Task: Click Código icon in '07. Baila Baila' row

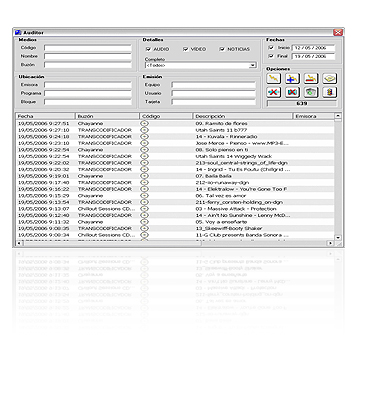Action: [x=145, y=176]
